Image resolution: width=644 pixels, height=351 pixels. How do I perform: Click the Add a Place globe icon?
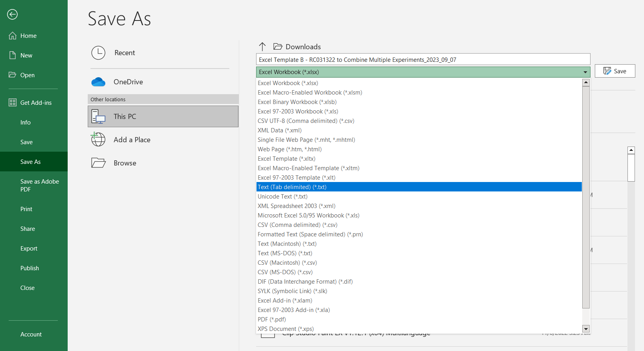pos(98,139)
